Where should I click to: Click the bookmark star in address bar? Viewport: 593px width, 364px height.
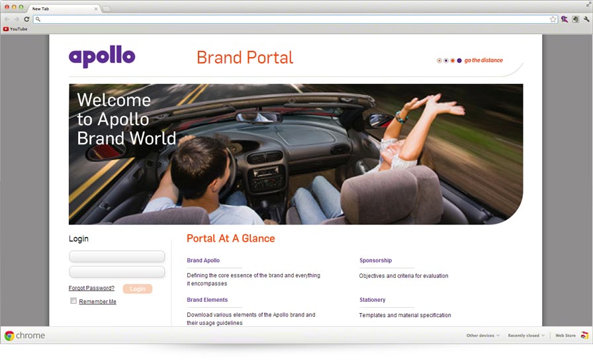553,19
